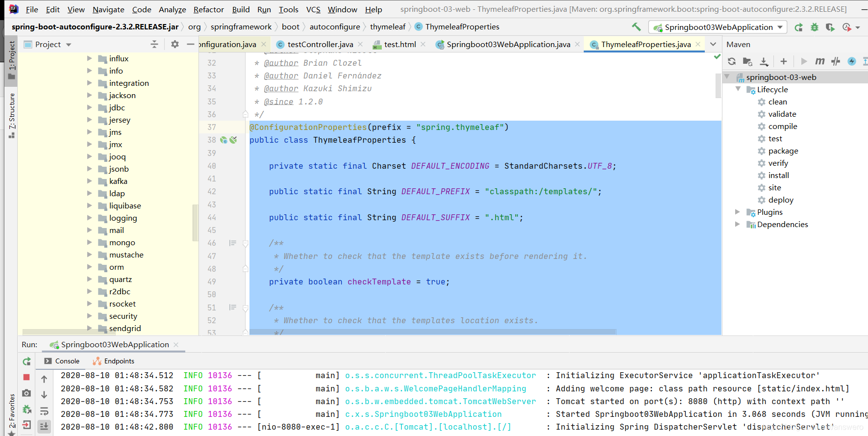Toggle rendered doc comment on line 46
The image size is (868, 436).
(x=233, y=243)
